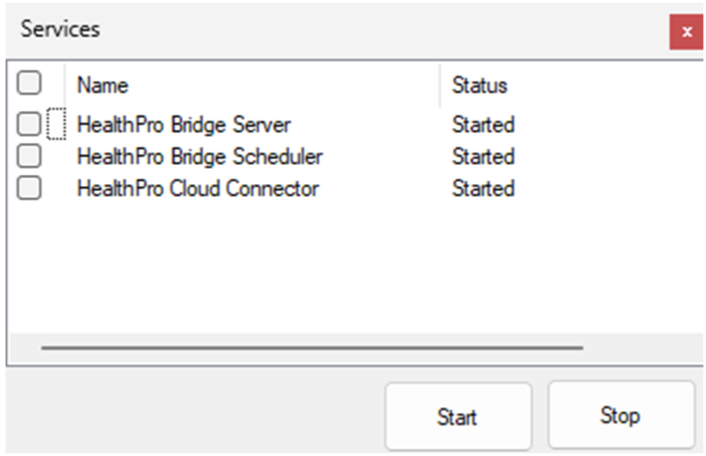Select the HealthPro Cloud Connector row
The image size is (706, 456).
point(355,188)
